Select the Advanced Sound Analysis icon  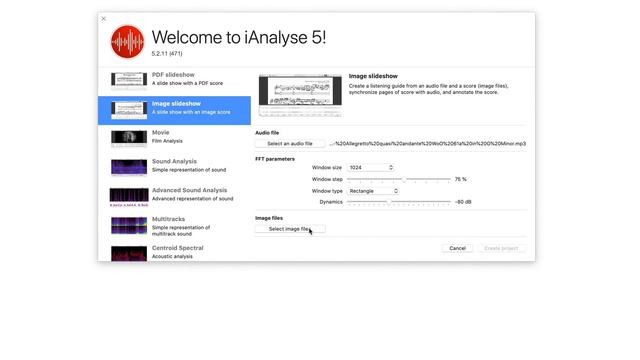tap(129, 197)
